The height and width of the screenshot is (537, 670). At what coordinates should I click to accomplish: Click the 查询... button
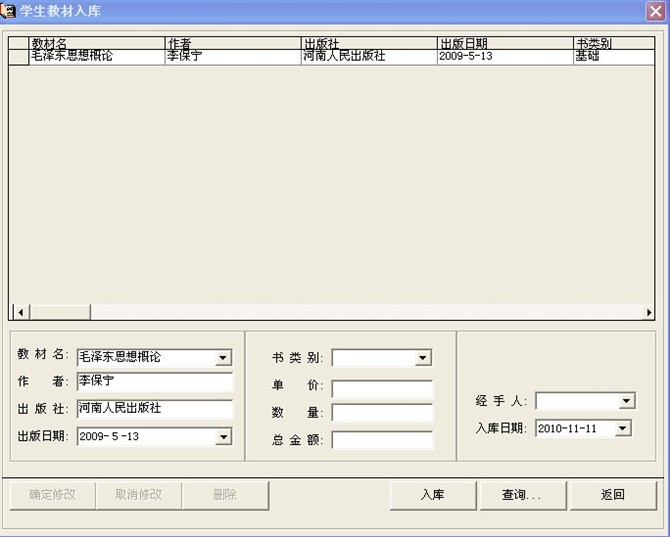pyautogui.click(x=523, y=495)
